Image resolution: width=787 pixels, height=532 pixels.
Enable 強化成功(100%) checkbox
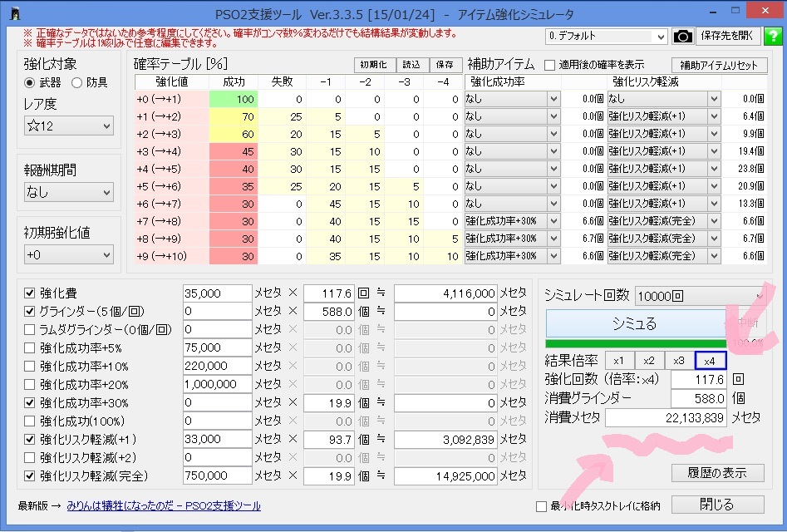(30, 421)
